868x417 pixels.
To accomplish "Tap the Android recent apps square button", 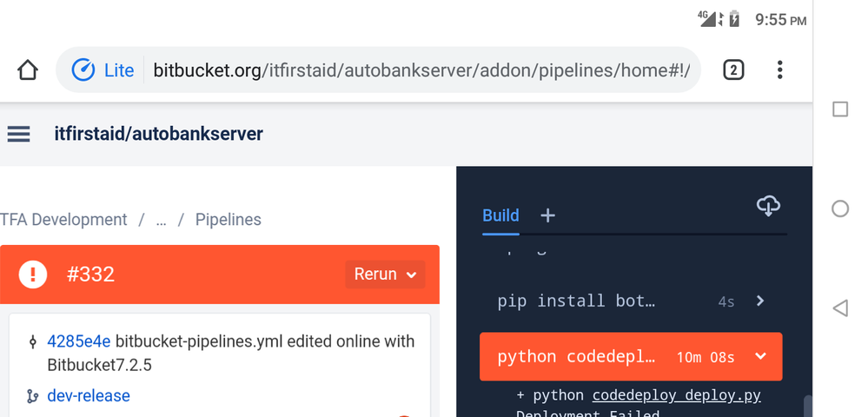I will pyautogui.click(x=840, y=109).
